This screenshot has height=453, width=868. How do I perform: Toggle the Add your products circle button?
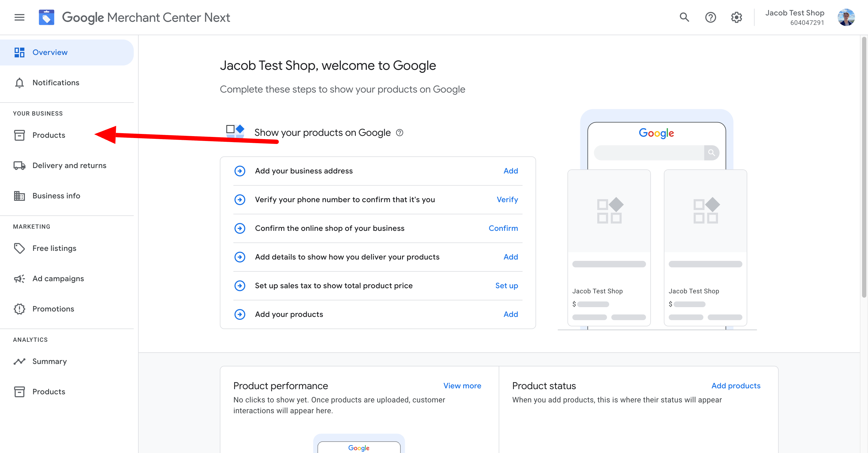(239, 314)
